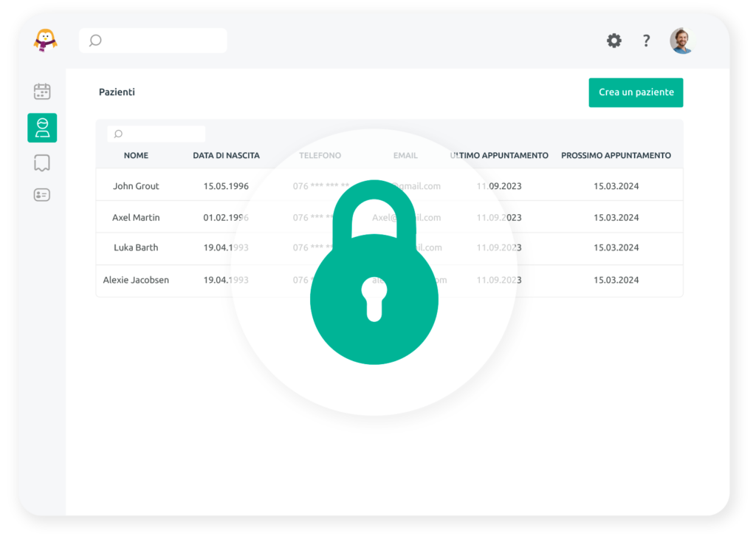The image size is (756, 545).
Task: Click John Grout's next appointment 15.03.2024
Action: tap(616, 186)
